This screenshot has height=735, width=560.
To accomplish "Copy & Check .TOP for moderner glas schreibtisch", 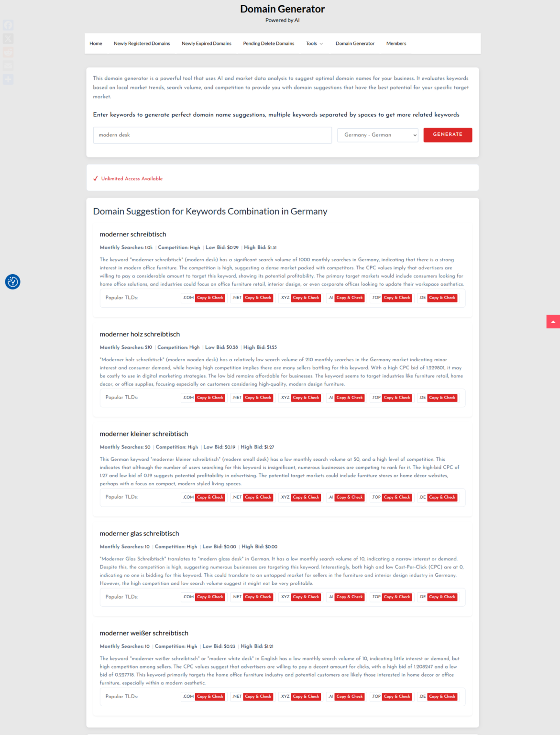I will point(397,597).
